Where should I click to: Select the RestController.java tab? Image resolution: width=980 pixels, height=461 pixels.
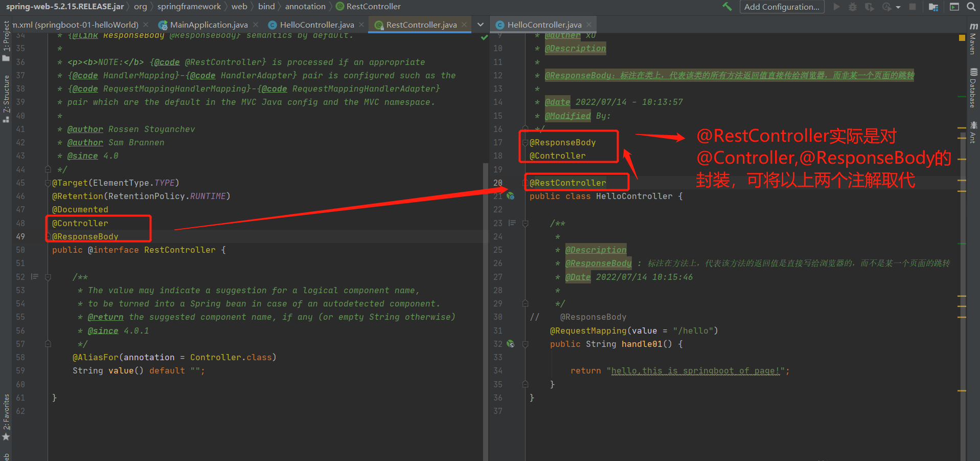[421, 25]
